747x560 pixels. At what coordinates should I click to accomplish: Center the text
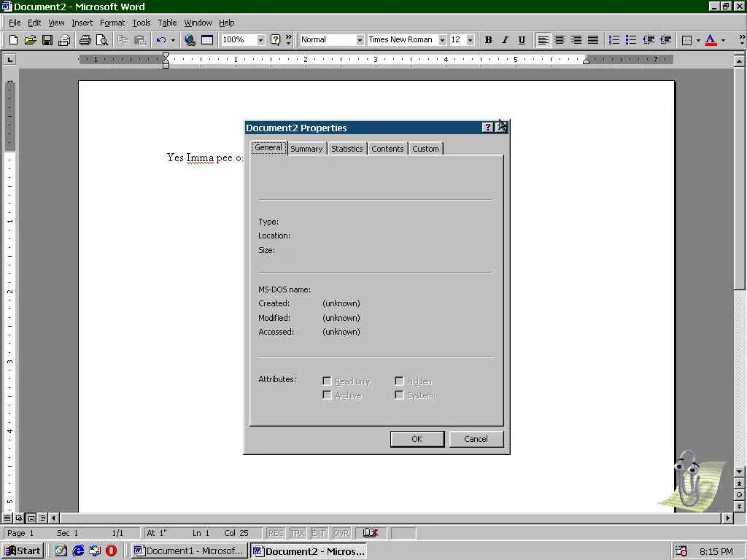pyautogui.click(x=560, y=40)
